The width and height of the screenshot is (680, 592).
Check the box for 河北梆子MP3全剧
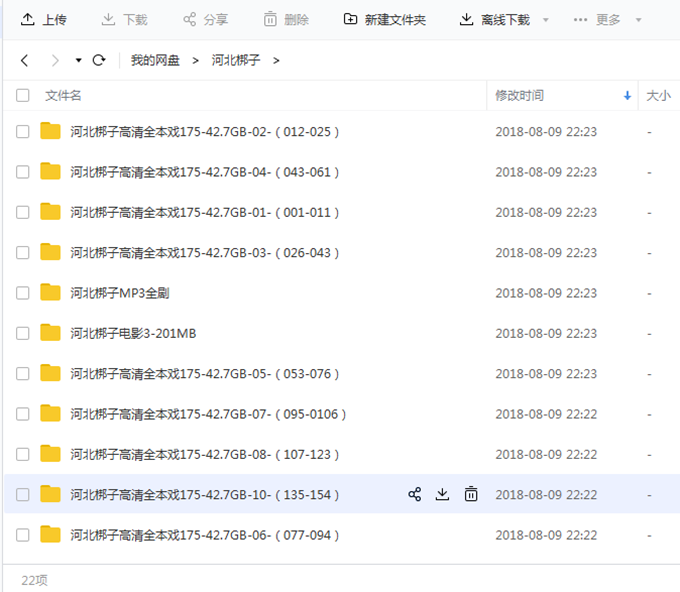pyautogui.click(x=23, y=293)
